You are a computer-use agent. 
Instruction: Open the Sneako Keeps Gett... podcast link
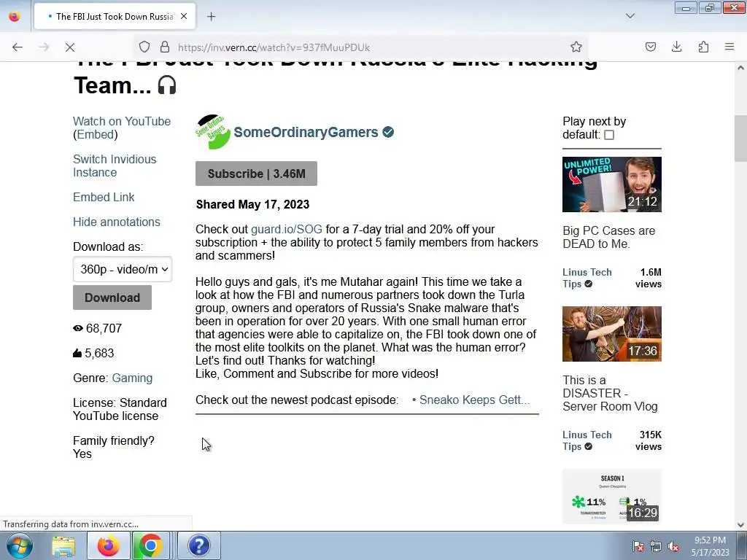(x=474, y=400)
